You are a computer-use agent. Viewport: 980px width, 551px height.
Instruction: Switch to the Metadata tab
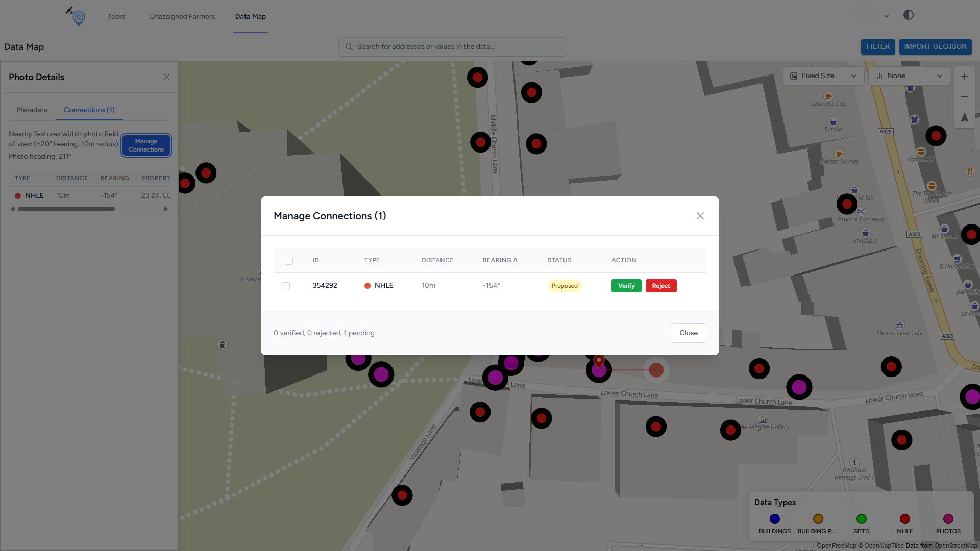pyautogui.click(x=32, y=110)
